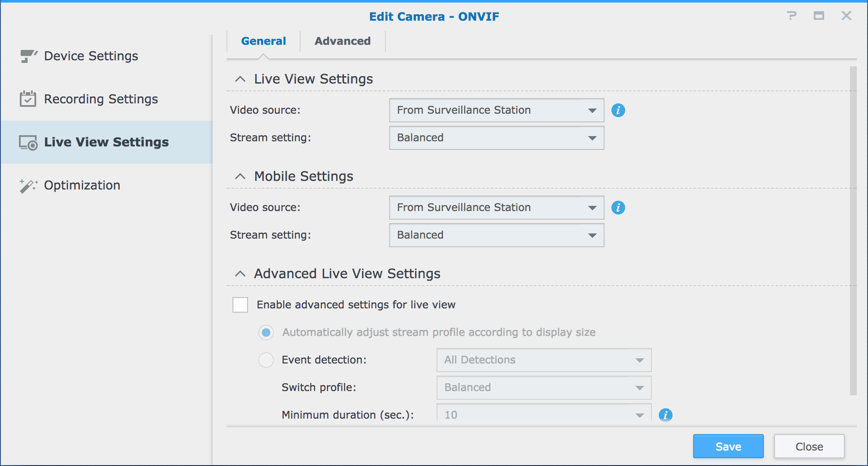The height and width of the screenshot is (466, 868).
Task: Open help via question mark icon
Action: click(x=791, y=16)
